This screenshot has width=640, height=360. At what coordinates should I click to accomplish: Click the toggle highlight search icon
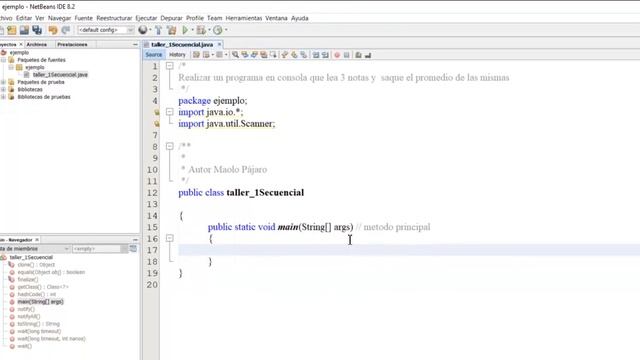click(x=264, y=55)
